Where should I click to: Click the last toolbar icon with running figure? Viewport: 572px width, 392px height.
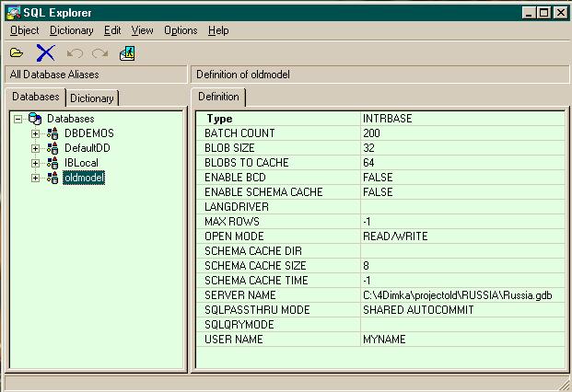click(x=127, y=53)
